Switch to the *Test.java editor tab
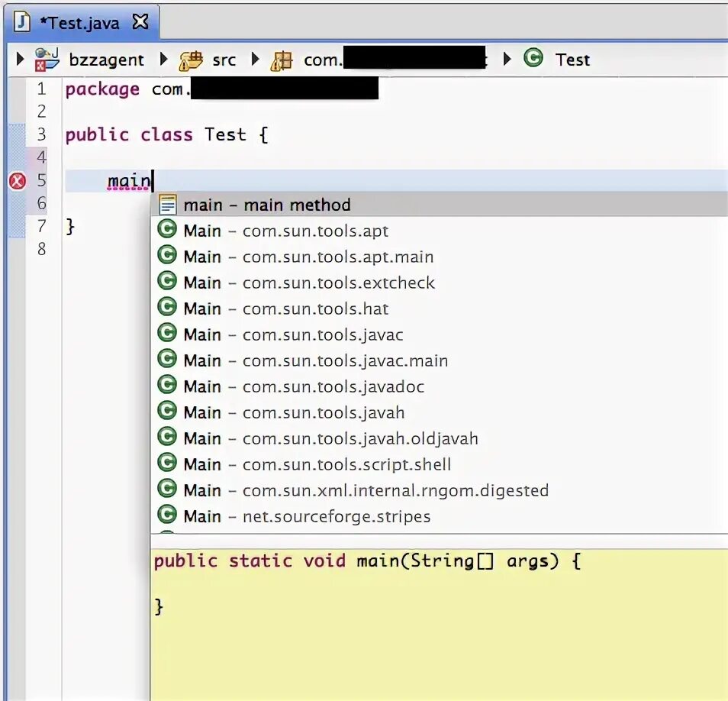 tap(80, 22)
